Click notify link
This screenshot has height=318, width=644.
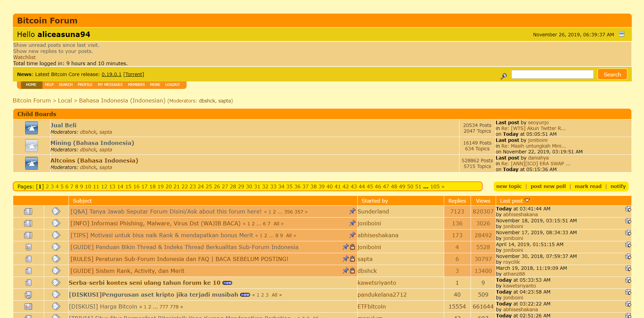(618, 186)
